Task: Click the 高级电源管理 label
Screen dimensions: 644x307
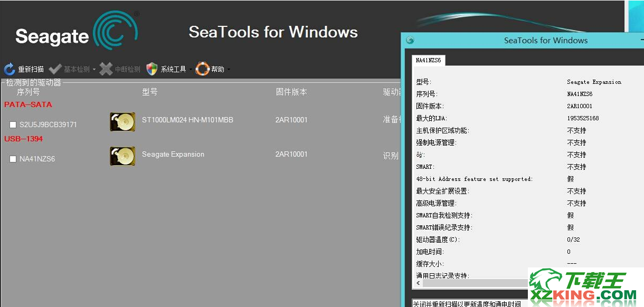Action: [436, 203]
